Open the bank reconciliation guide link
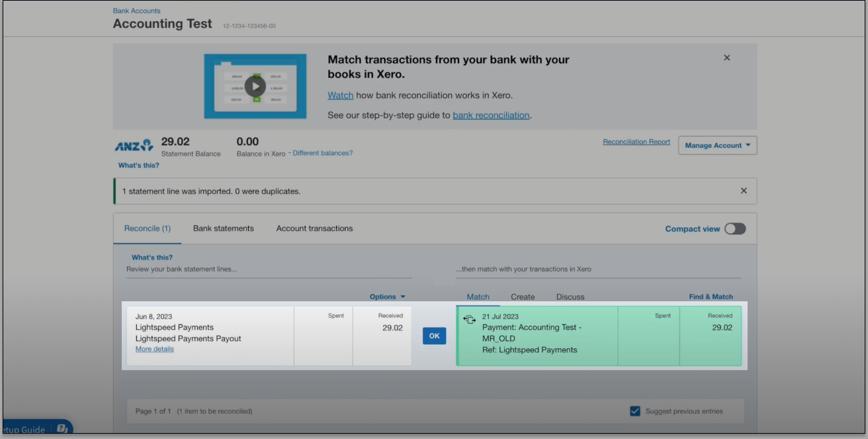Viewport: 868px width, 439px height. click(491, 115)
